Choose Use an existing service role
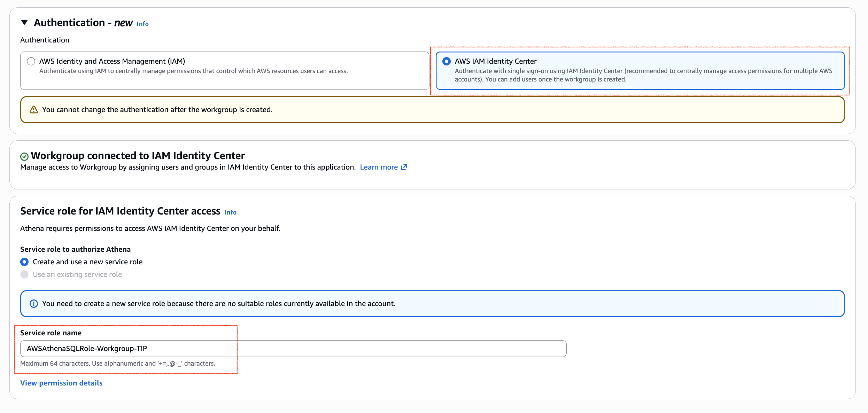868x413 pixels. (24, 274)
